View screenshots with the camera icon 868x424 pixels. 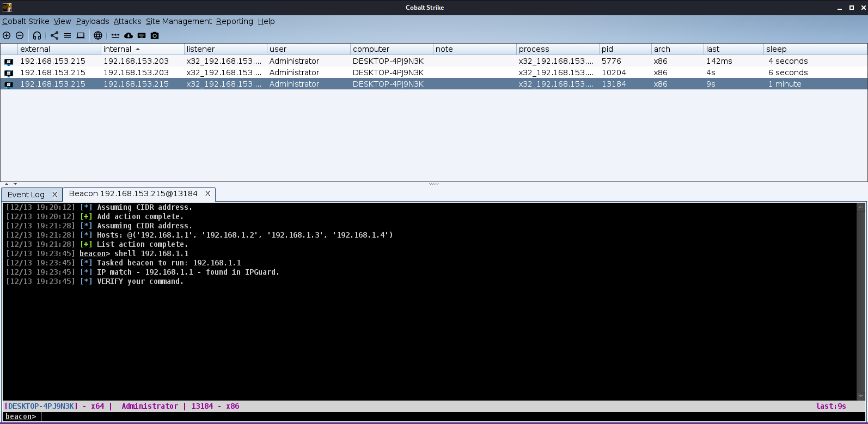tap(155, 35)
